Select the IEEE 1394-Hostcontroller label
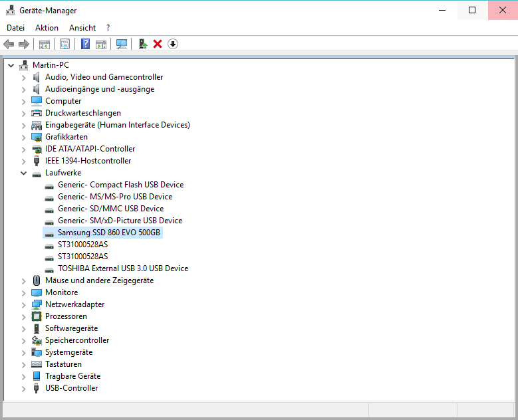 tap(88, 161)
